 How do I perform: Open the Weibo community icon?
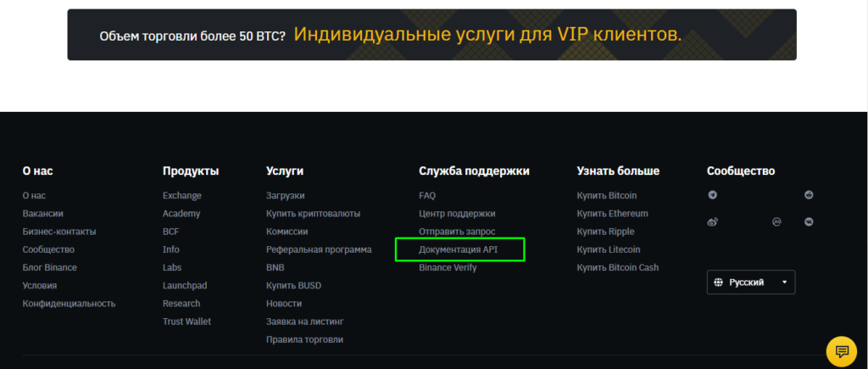tap(712, 221)
